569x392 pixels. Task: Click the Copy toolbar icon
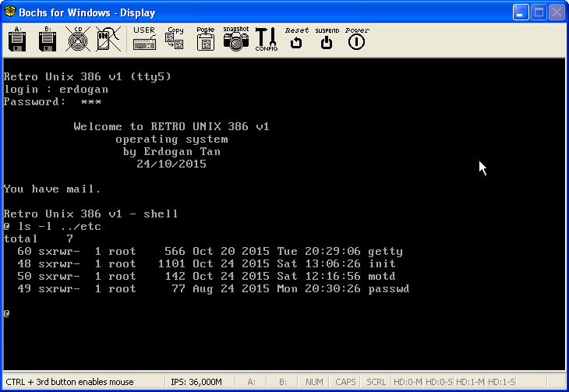coord(175,39)
